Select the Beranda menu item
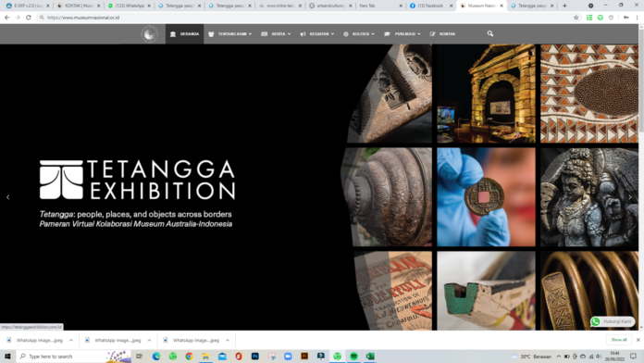Image resolution: width=644 pixels, height=363 pixels. pos(184,33)
